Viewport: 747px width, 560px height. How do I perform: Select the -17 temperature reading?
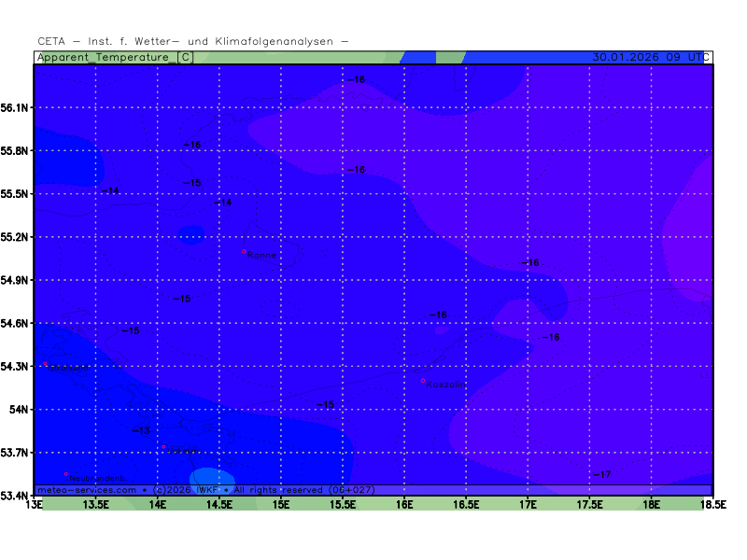pyautogui.click(x=602, y=475)
